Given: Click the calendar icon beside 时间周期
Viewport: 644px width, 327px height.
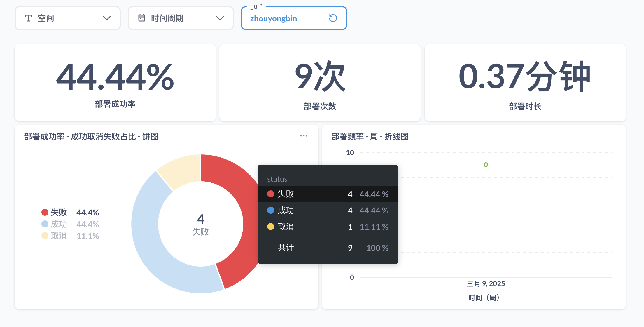Looking at the screenshot, I should pos(142,18).
